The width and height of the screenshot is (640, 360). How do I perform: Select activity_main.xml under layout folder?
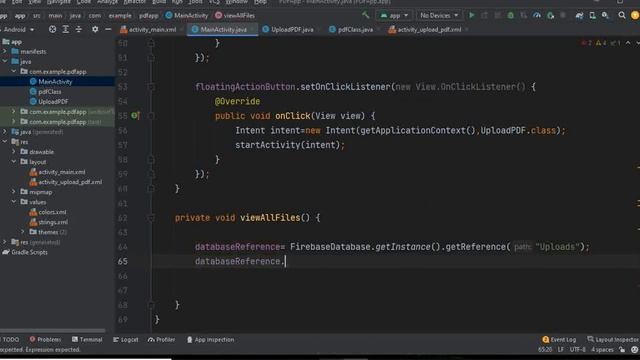click(62, 172)
